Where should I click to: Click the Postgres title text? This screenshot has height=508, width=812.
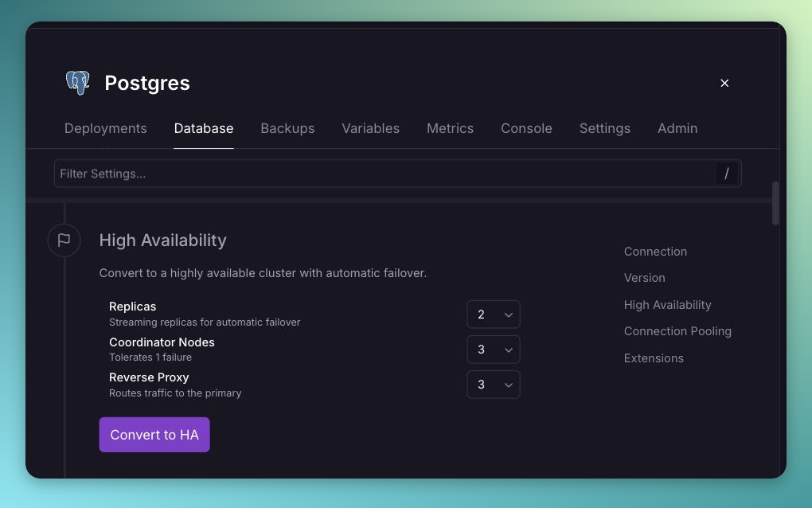(x=147, y=83)
